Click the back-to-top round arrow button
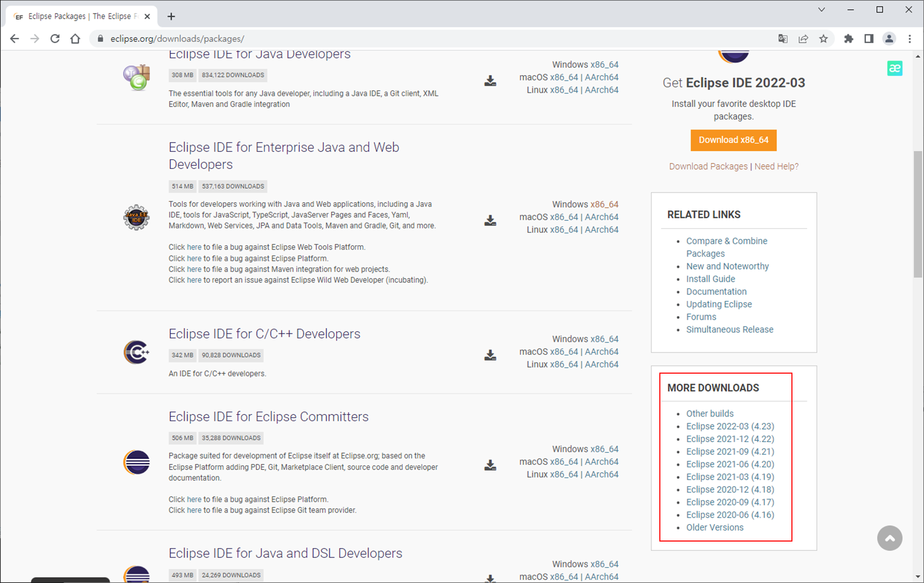 890,538
